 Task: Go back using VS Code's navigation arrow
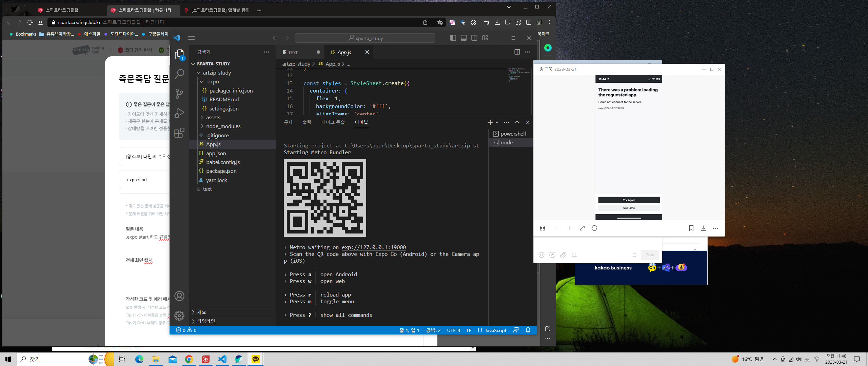tap(276, 38)
